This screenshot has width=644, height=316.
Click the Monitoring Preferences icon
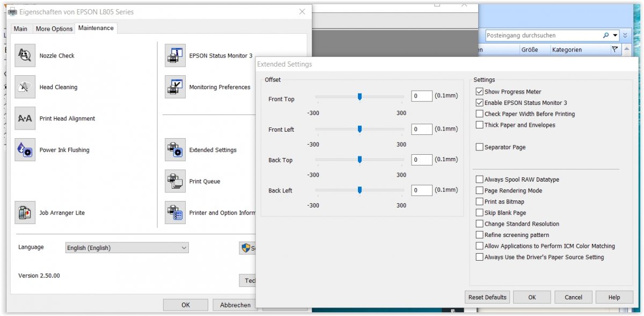pyautogui.click(x=175, y=87)
